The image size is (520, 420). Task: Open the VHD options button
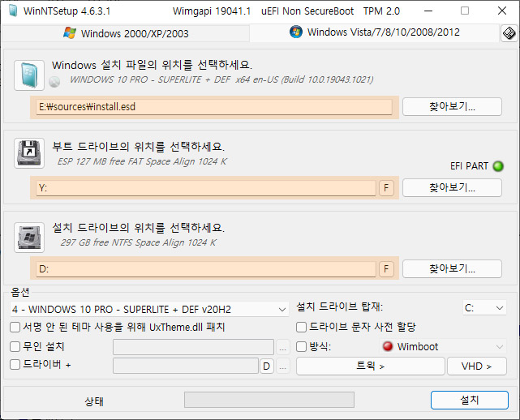click(477, 366)
